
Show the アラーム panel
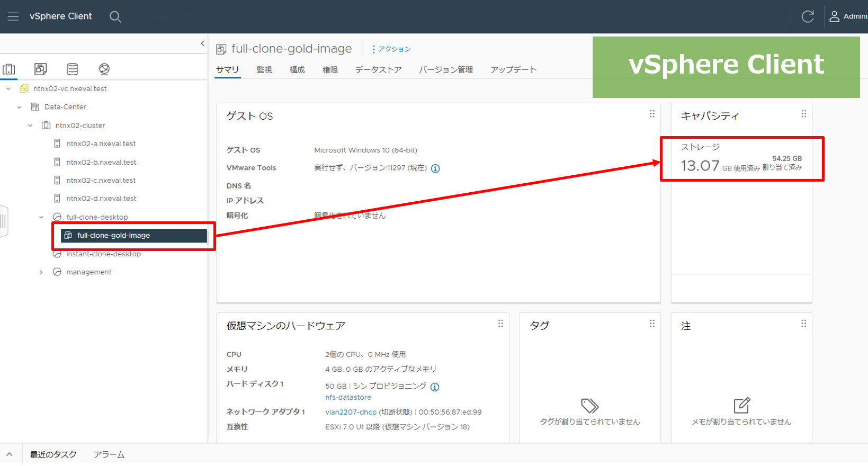109,455
